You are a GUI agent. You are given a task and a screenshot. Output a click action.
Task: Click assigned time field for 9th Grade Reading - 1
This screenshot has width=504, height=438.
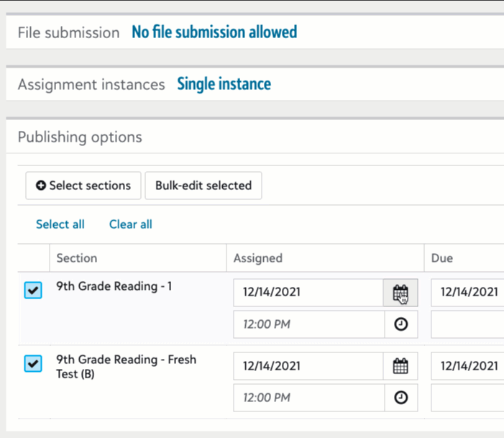(308, 324)
